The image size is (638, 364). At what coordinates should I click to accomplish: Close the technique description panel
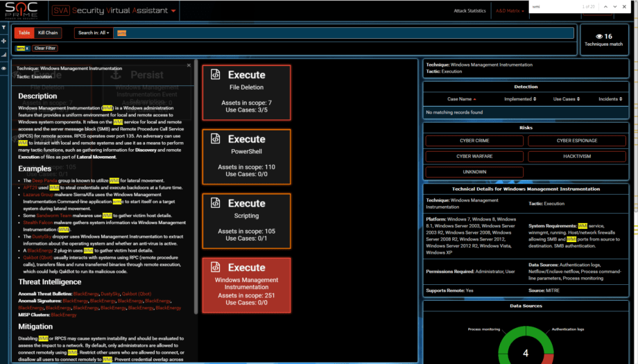pyautogui.click(x=189, y=66)
